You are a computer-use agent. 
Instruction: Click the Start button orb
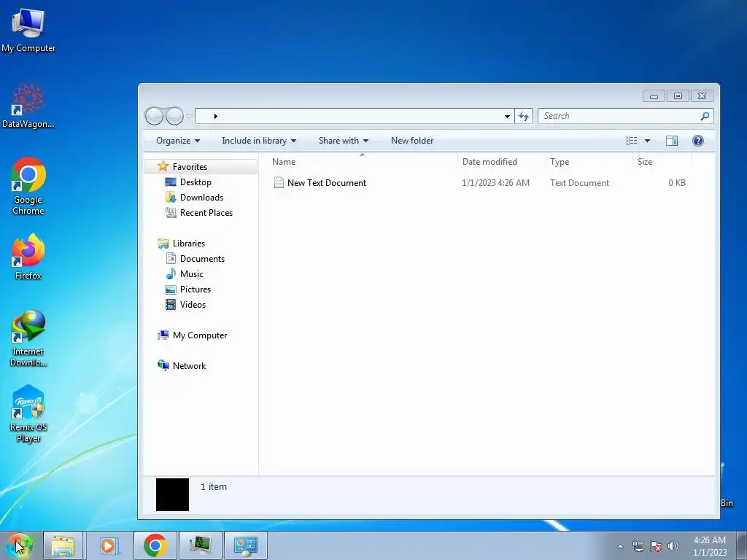point(19,545)
